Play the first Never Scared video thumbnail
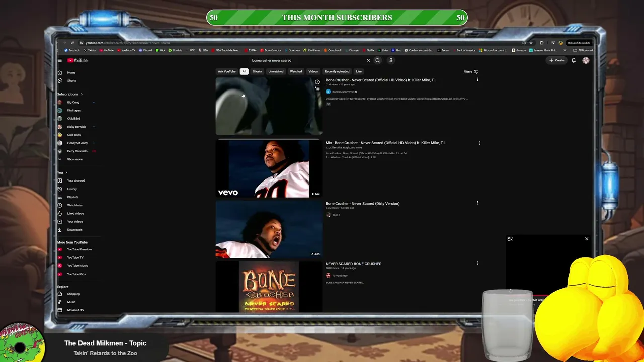The height and width of the screenshot is (362, 644). coord(269,107)
